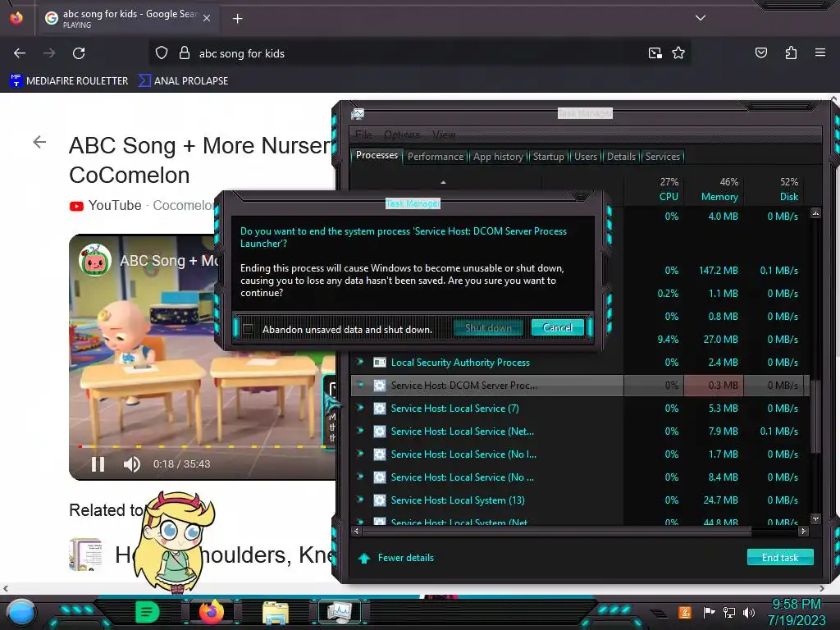This screenshot has width=840, height=630.
Task: Click the site security padlock icon
Action: (x=185, y=53)
